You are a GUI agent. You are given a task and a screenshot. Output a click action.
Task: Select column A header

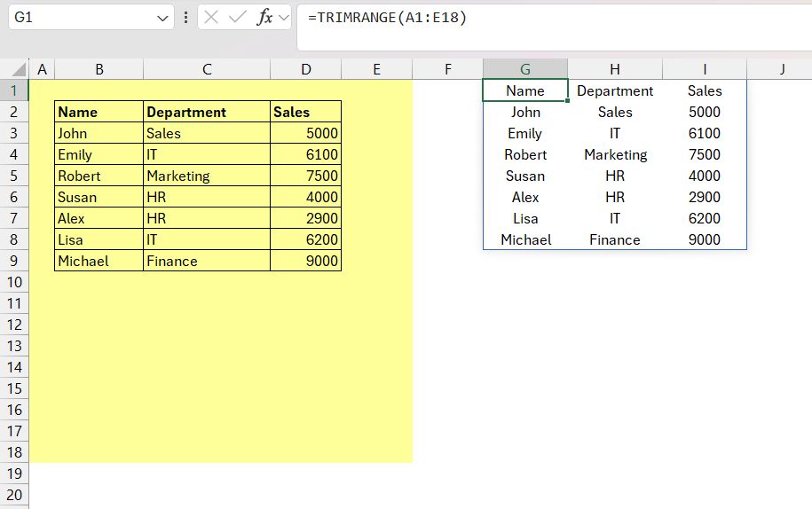tap(42, 69)
